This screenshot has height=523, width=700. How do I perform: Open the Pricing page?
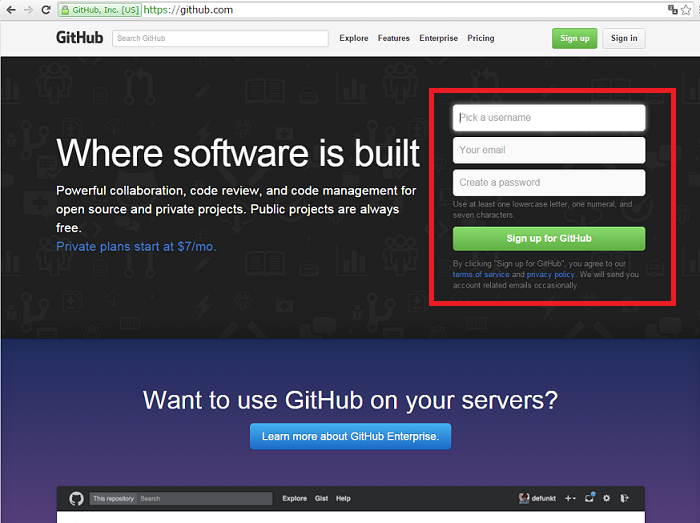[x=480, y=38]
